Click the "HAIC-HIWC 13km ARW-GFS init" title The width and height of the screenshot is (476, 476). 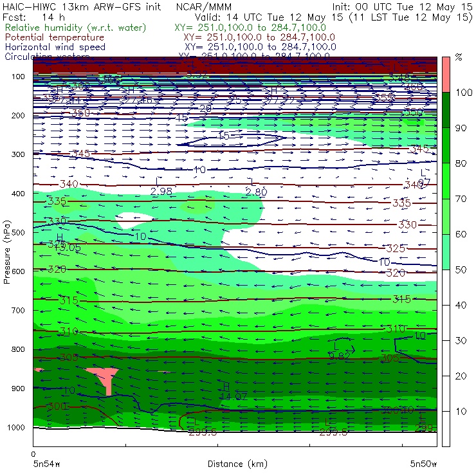coord(82,6)
